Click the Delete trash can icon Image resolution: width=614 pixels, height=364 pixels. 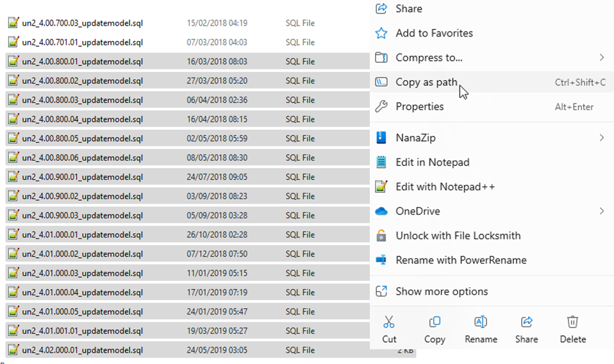[x=572, y=322]
